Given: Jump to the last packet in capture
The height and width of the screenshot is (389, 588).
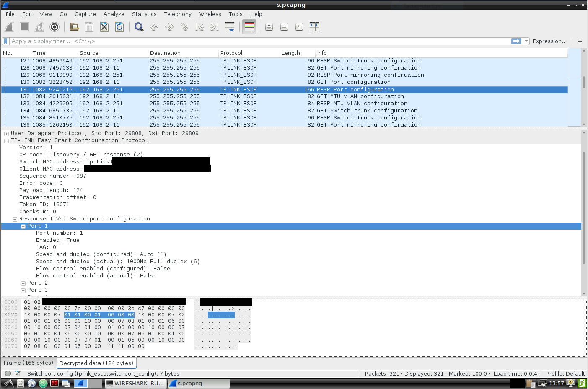Looking at the screenshot, I should tap(214, 27).
